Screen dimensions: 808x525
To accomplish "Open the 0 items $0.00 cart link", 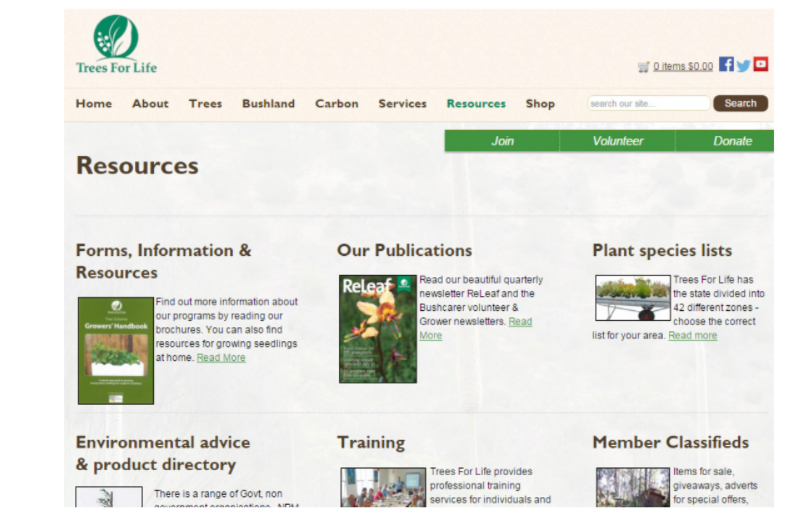I will coord(683,66).
